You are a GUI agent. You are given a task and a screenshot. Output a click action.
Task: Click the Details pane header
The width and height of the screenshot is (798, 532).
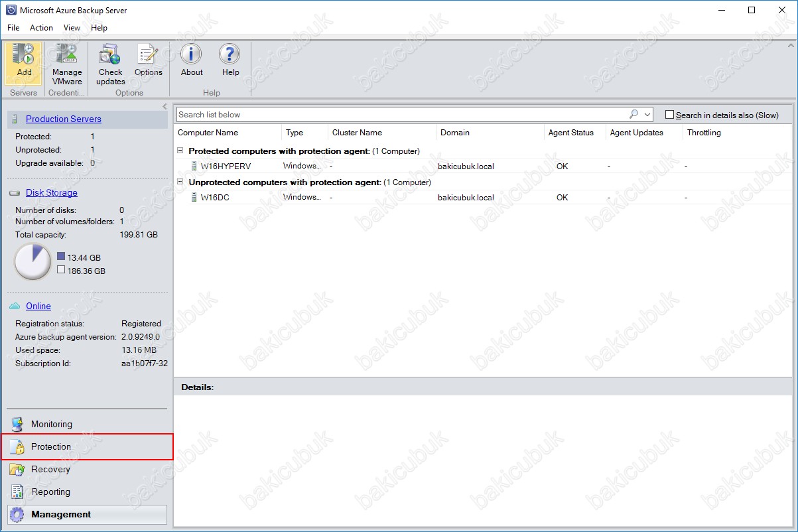click(483, 387)
